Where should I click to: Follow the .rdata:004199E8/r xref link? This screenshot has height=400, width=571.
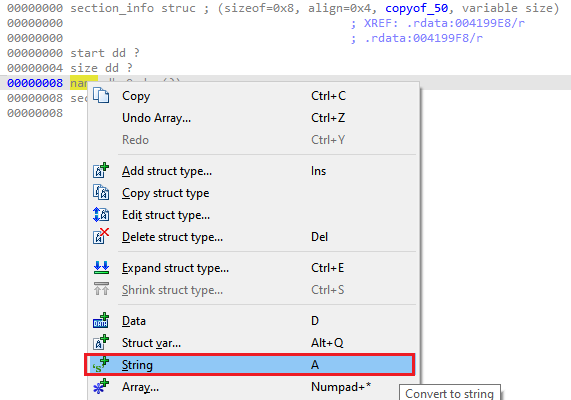(x=466, y=23)
